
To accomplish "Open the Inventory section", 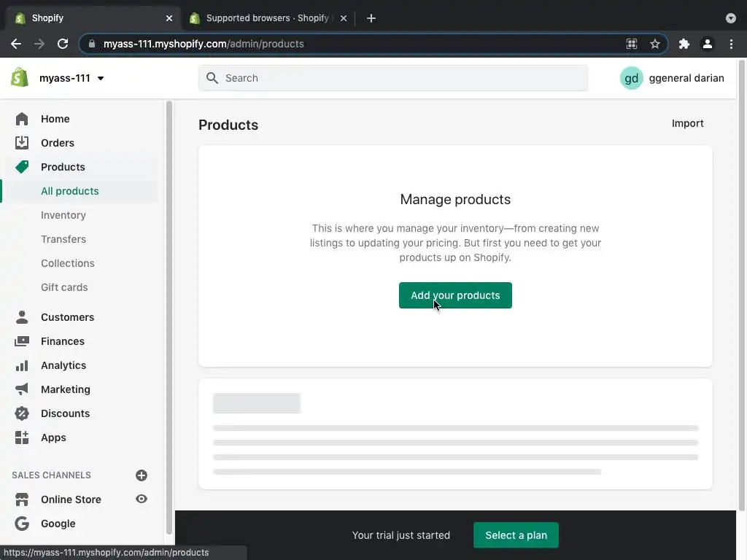I will 63,215.
